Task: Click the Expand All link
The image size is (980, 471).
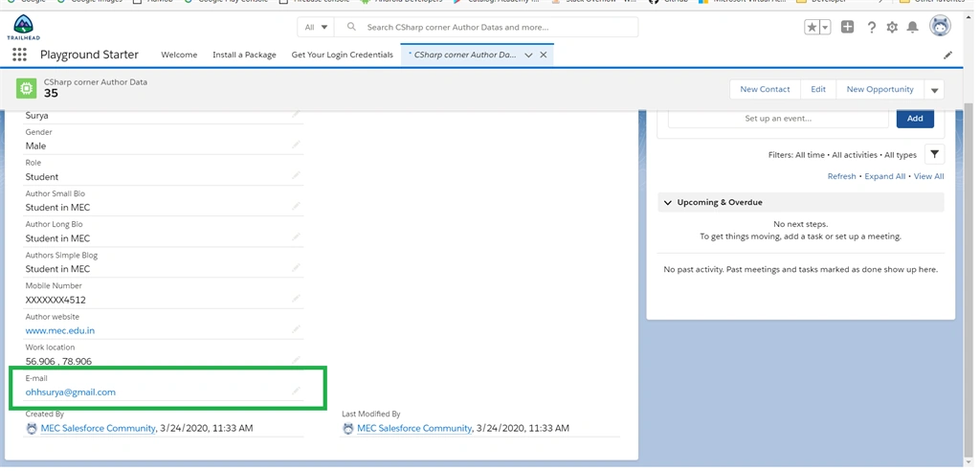Action: pyautogui.click(x=884, y=176)
